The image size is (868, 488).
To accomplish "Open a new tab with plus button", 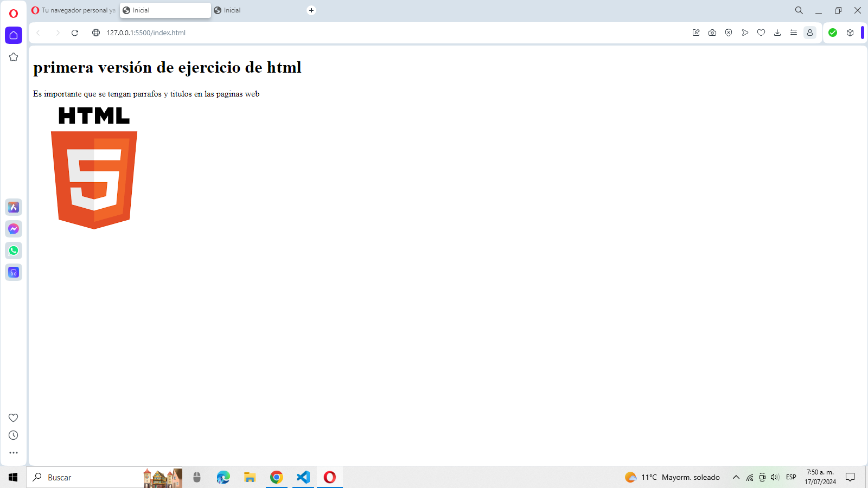I will point(311,10).
